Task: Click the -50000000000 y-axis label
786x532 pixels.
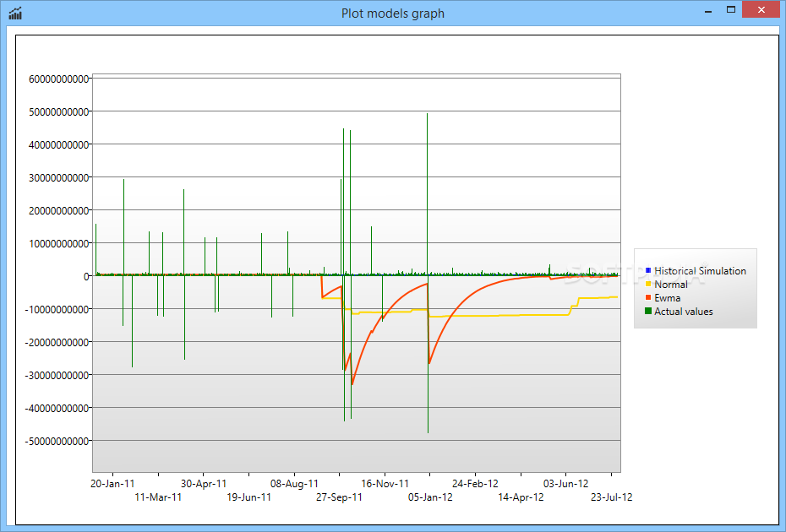Action: [x=57, y=442]
